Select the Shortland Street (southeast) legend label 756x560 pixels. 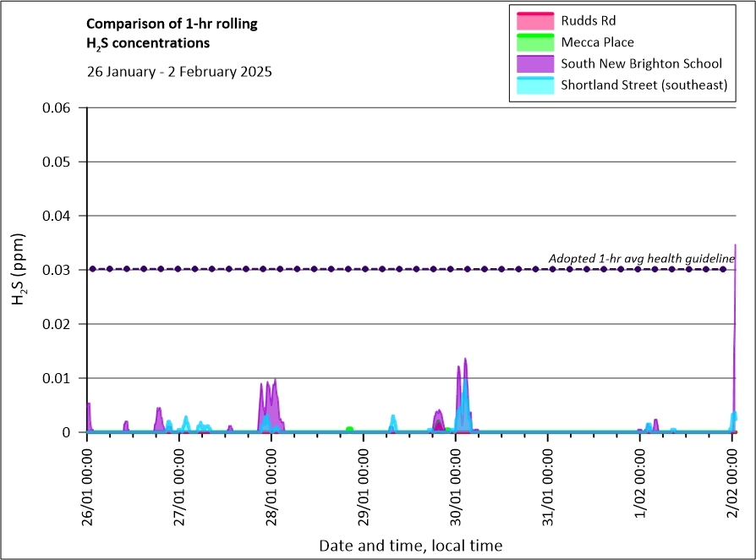pyautogui.click(x=644, y=85)
